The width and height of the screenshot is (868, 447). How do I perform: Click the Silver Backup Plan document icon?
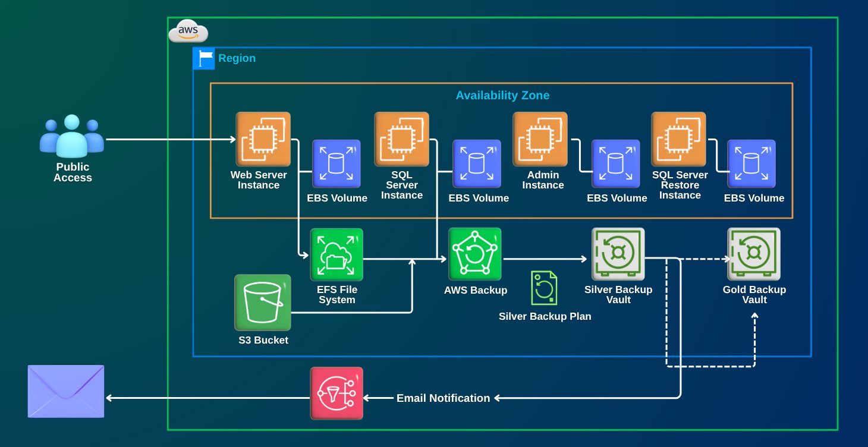(x=544, y=288)
